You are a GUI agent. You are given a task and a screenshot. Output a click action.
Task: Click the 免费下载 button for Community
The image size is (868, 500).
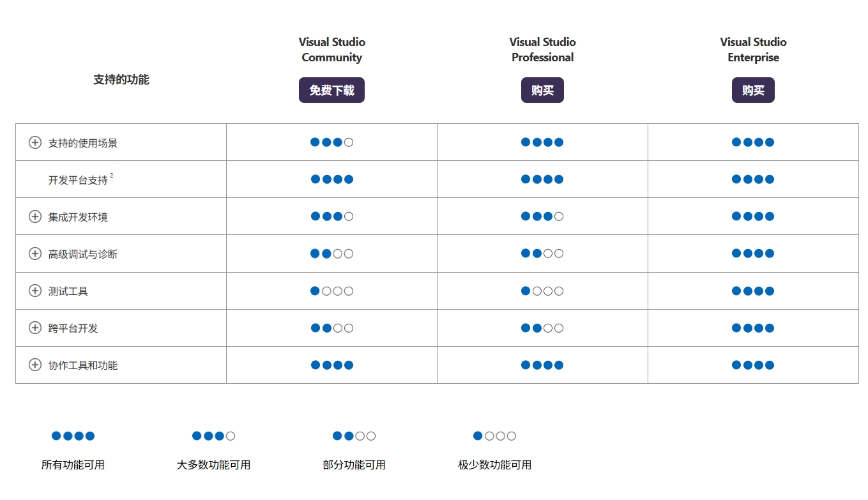click(331, 90)
